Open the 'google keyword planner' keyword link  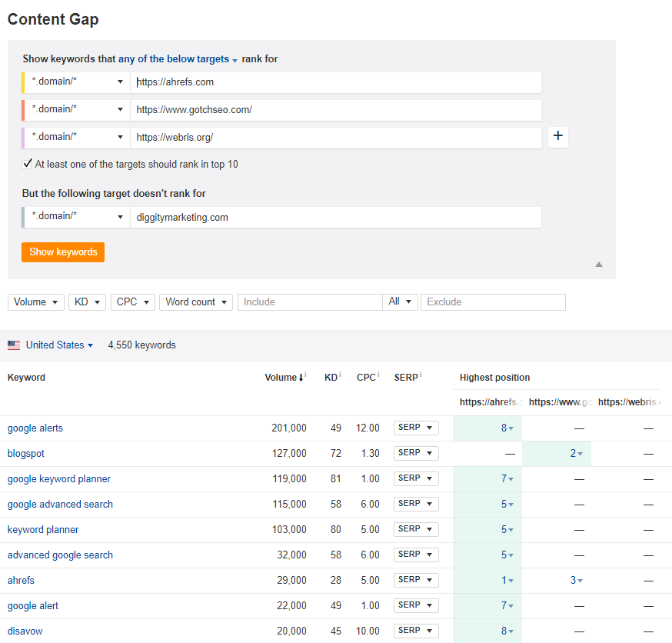(58, 479)
